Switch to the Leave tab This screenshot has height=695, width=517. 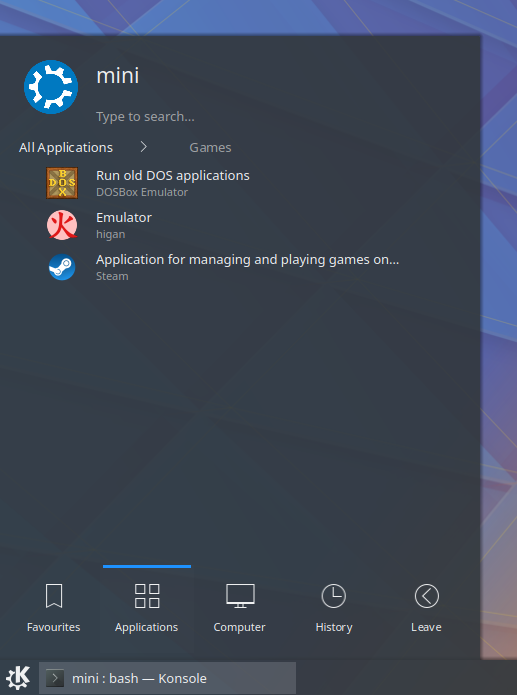(427, 611)
